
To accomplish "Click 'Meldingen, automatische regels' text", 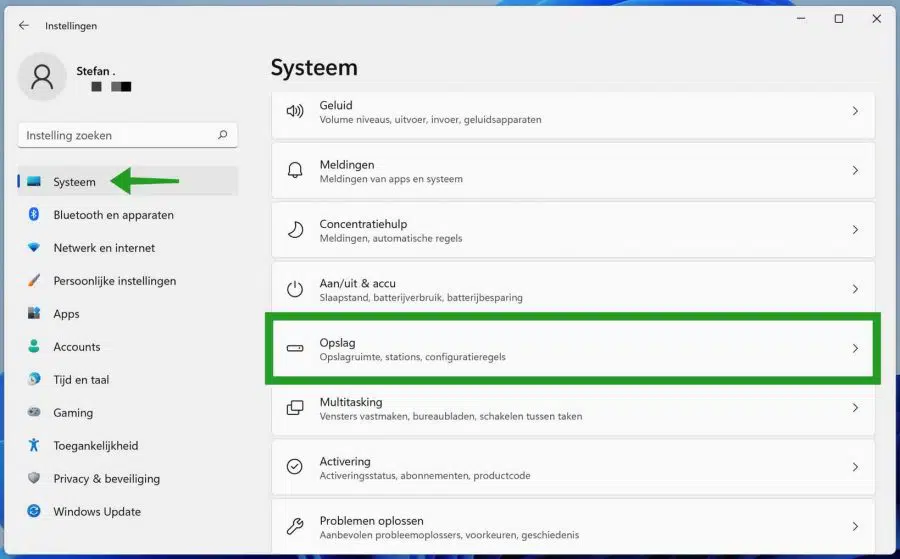I will [x=391, y=238].
